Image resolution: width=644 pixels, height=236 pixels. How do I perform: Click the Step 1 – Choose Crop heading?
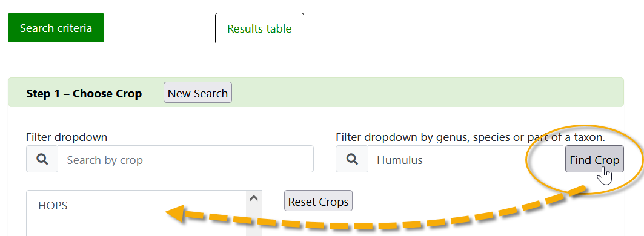tap(84, 94)
